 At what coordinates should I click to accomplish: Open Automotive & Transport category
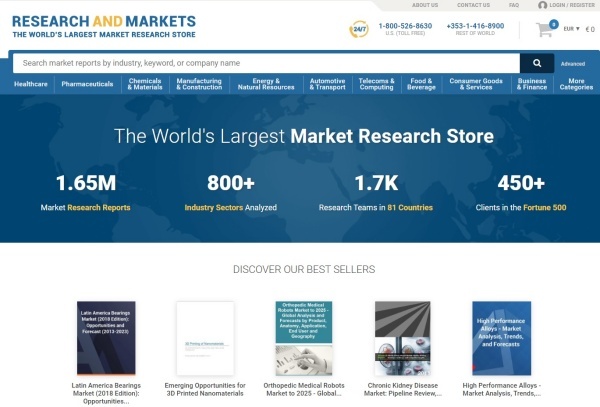pyautogui.click(x=328, y=84)
